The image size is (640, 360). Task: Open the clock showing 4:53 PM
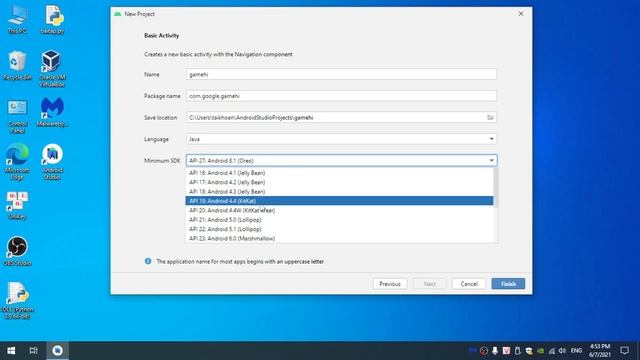600,351
